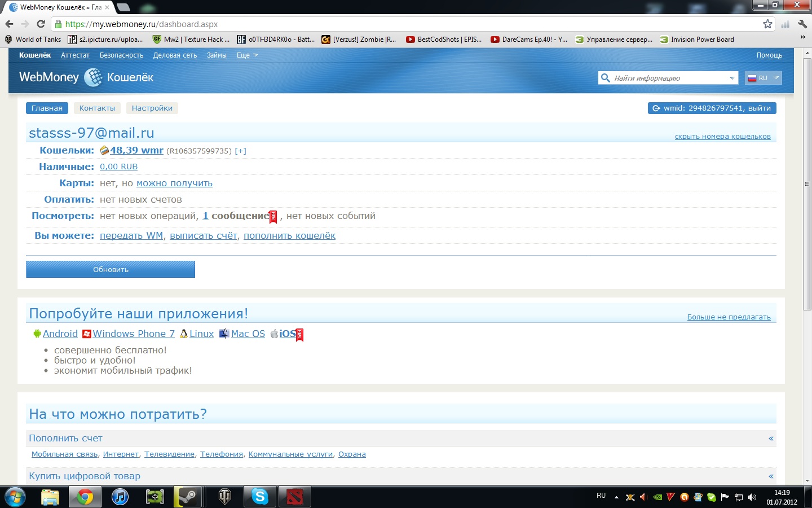Open Steam from the taskbar
The width and height of the screenshot is (812, 508).
coord(187,497)
